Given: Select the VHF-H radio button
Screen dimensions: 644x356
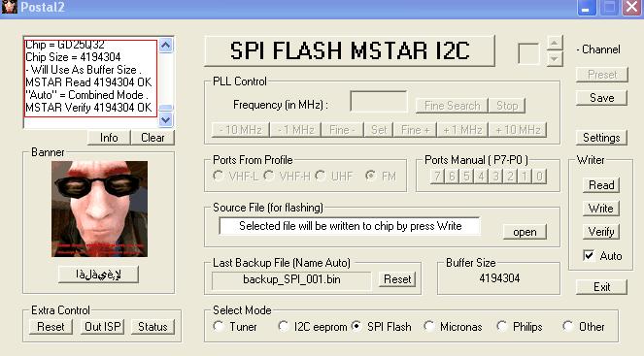Looking at the screenshot, I should click(x=269, y=177).
